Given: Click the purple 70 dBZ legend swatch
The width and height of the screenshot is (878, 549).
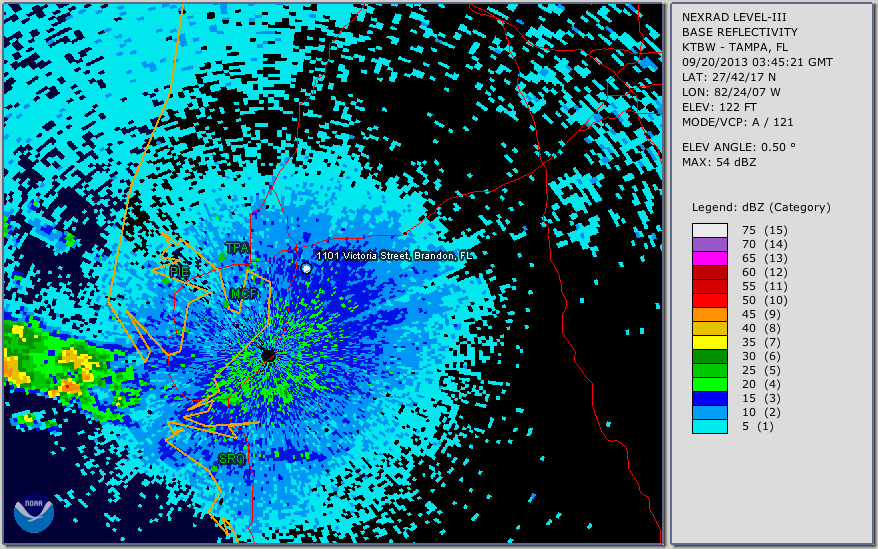Looking at the screenshot, I should [709, 244].
